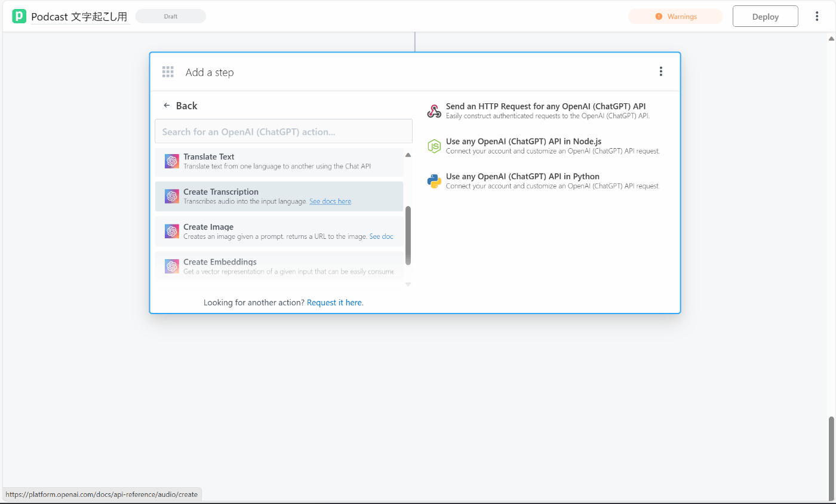836x504 pixels.
Task: Click the Python logo icon
Action: (x=434, y=181)
